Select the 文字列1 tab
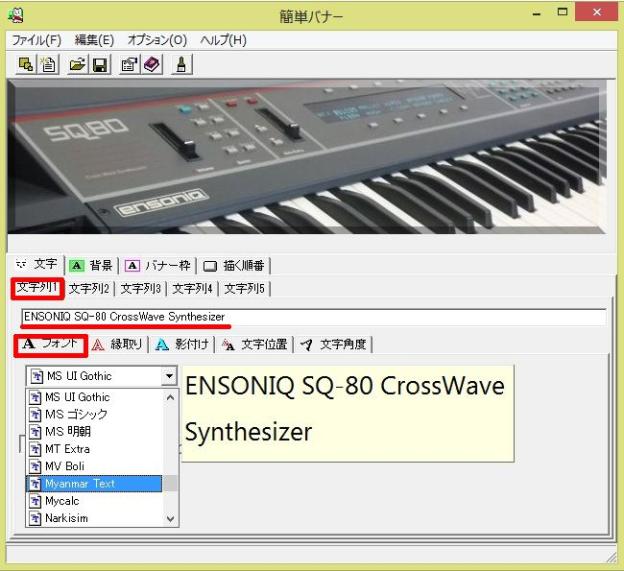This screenshot has width=624, height=571. click(37, 288)
